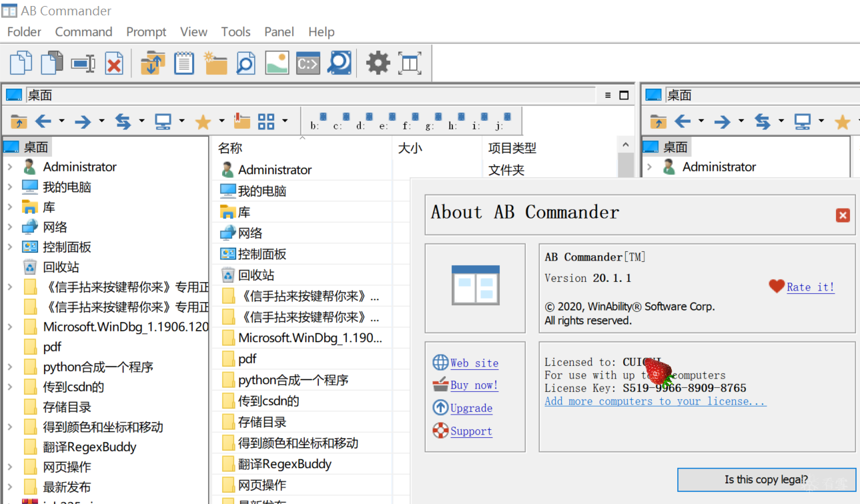Image resolution: width=860 pixels, height=504 pixels.
Task: Open the view mode dropdown arrow in left panel
Action: point(285,121)
